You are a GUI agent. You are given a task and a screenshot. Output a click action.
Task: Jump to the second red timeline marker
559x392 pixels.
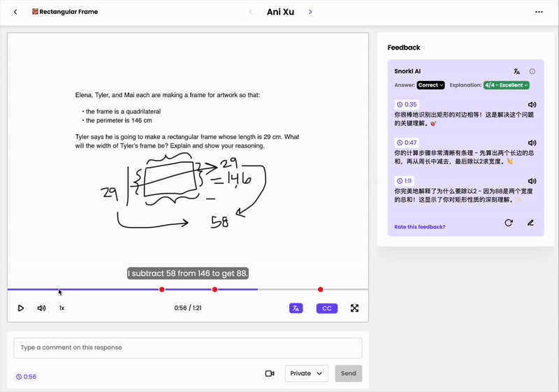(x=215, y=289)
